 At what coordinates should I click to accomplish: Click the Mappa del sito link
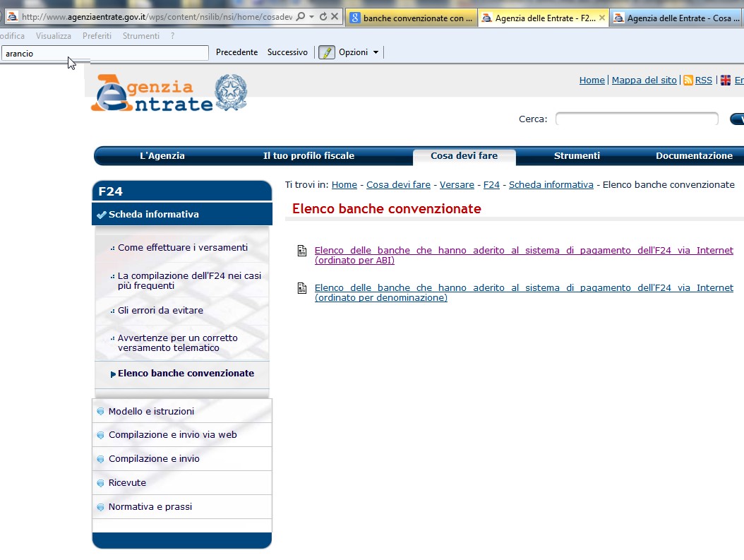click(x=644, y=81)
